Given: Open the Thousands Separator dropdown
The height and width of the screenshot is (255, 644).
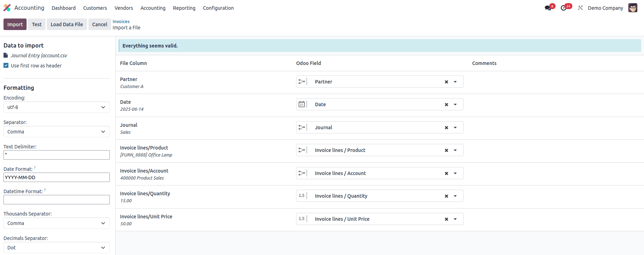Looking at the screenshot, I should 57,223.
